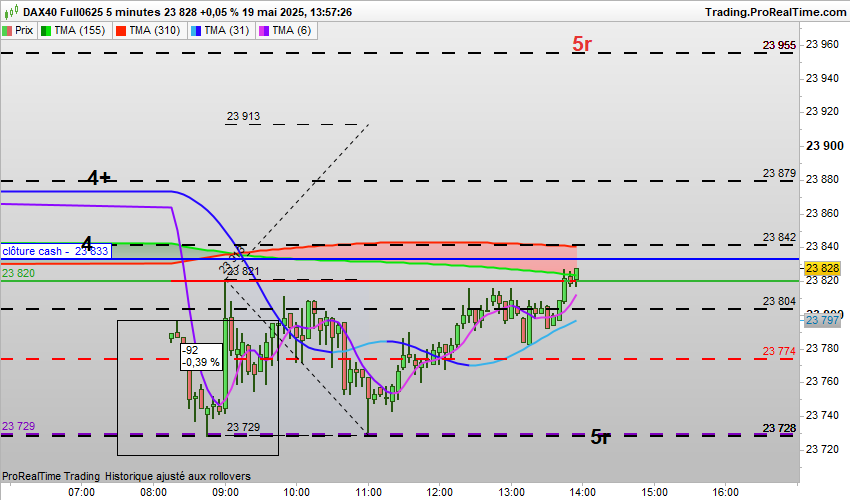Click the clôture cash 23 833 label
Viewport: 850px width, 500px height.
(55, 251)
